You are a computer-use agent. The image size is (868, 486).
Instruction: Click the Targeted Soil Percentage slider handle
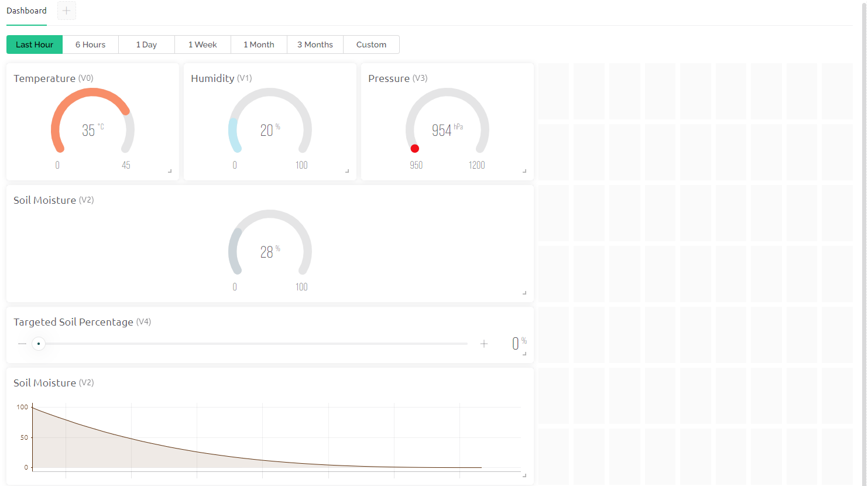click(39, 344)
